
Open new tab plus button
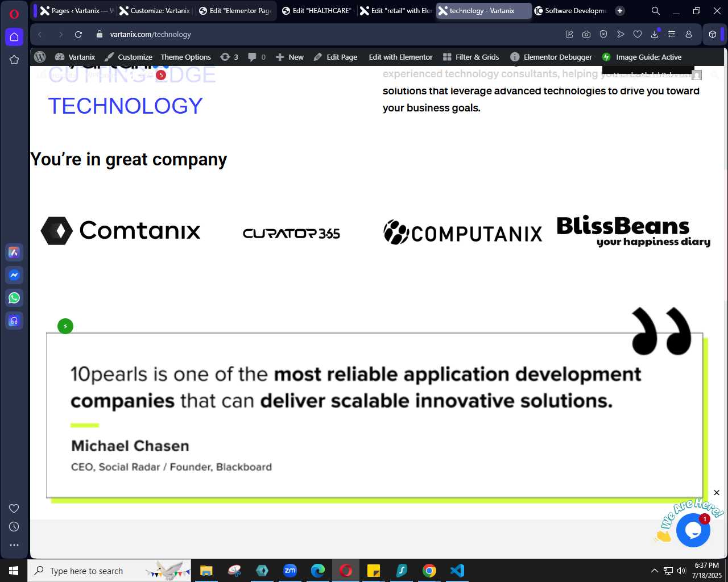[x=620, y=11]
